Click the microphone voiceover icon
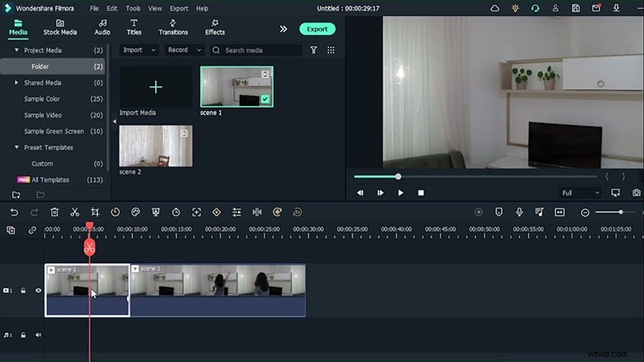644x362 pixels. click(518, 212)
